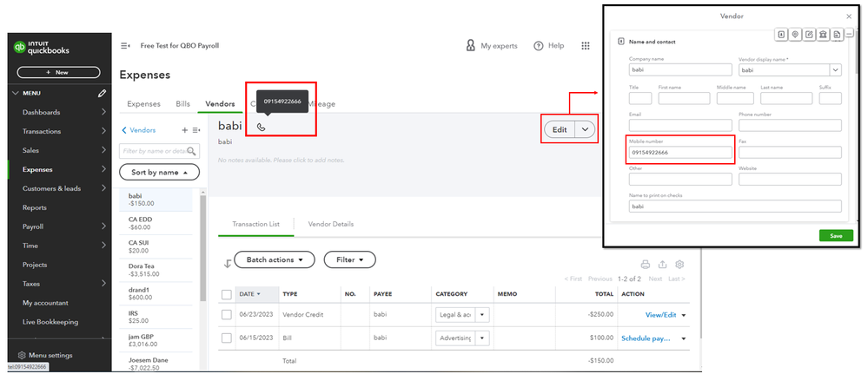This screenshot has height=374, width=868.
Task: Collapse the left navigation menu icon
Action: [125, 46]
